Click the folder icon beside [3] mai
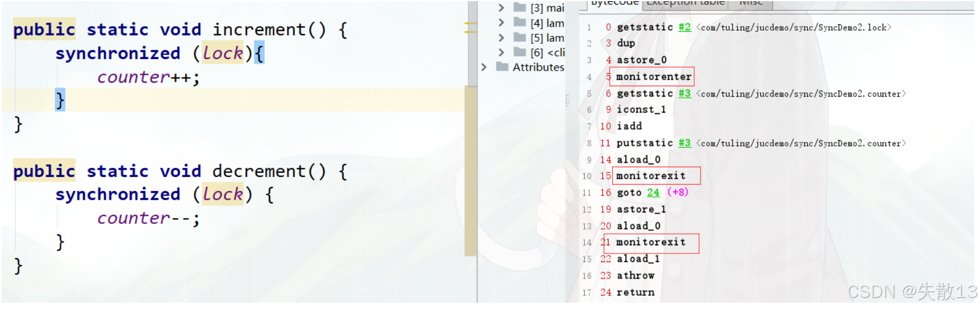980x309 pixels. click(520, 8)
